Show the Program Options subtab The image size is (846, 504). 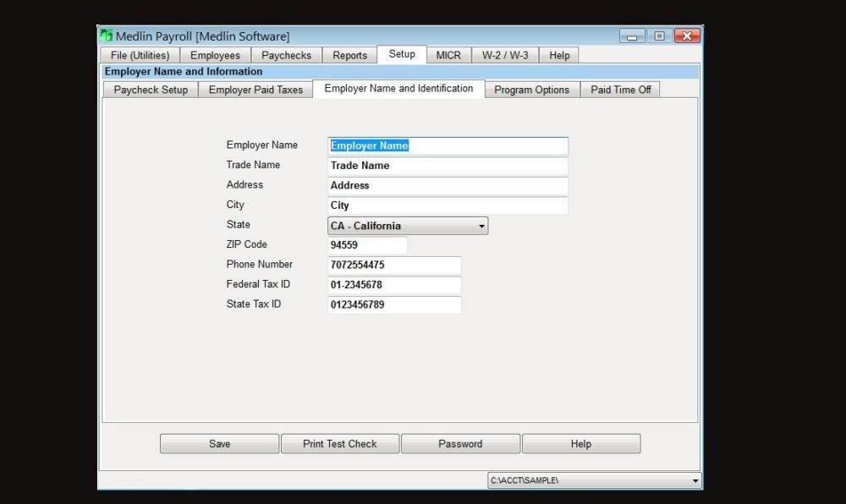531,90
